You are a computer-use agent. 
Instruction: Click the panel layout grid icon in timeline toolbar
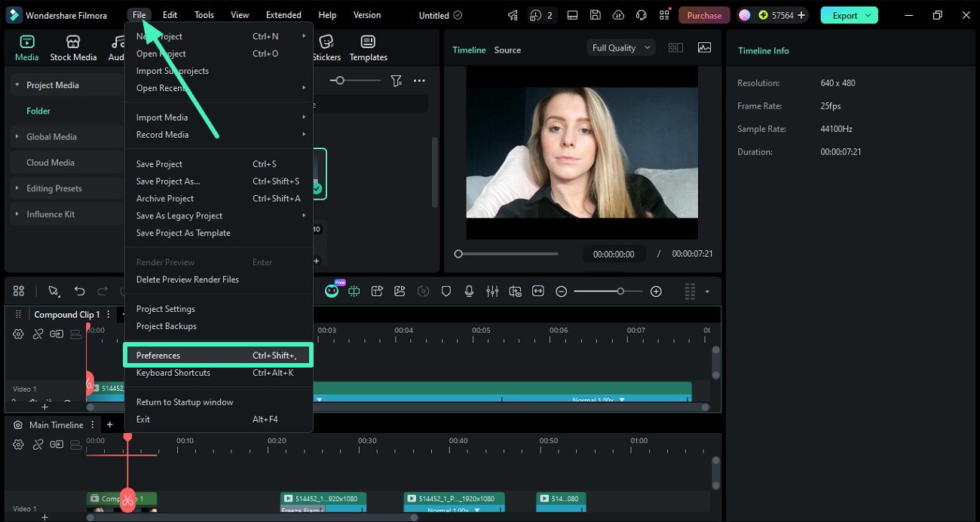[19, 291]
